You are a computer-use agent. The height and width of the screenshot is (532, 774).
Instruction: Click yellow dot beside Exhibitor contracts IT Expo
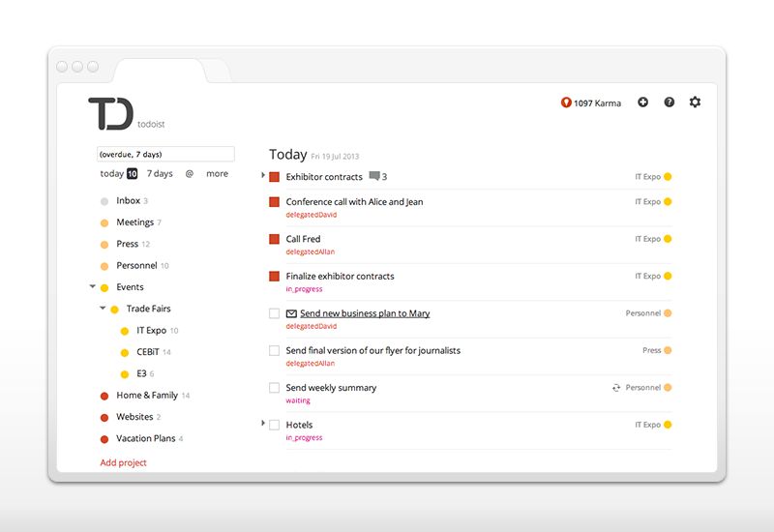(668, 177)
